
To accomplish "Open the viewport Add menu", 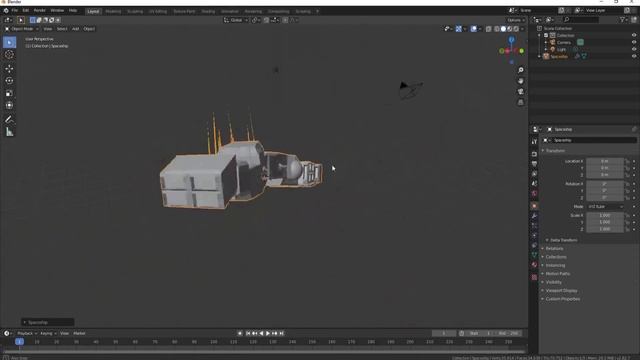I will pos(76,29).
